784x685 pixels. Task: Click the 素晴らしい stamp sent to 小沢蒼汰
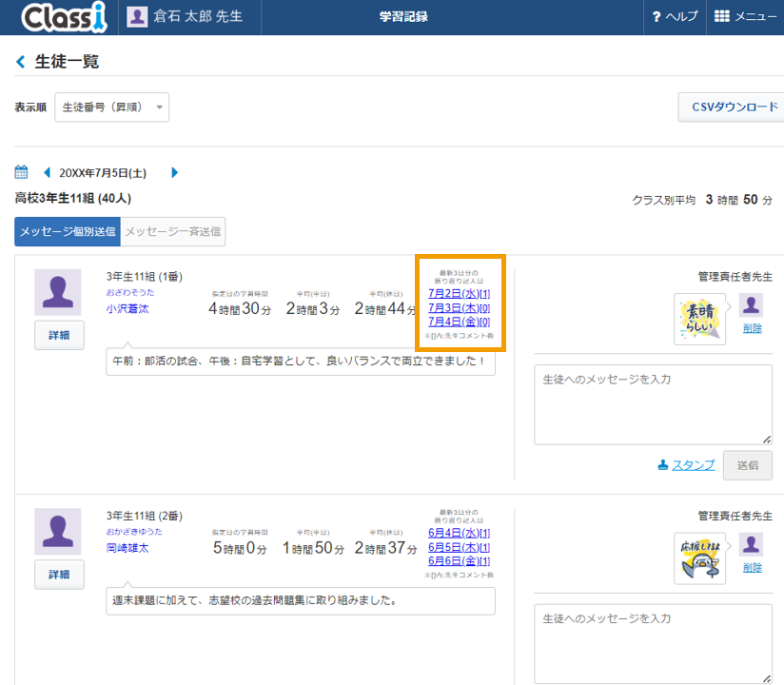(699, 319)
